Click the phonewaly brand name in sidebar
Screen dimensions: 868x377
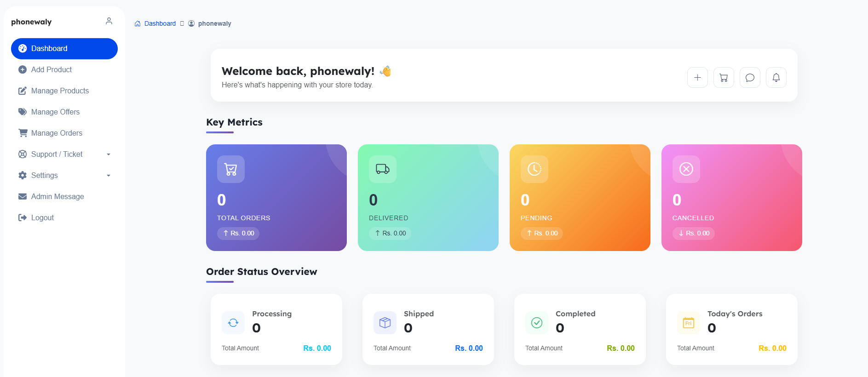coord(31,22)
